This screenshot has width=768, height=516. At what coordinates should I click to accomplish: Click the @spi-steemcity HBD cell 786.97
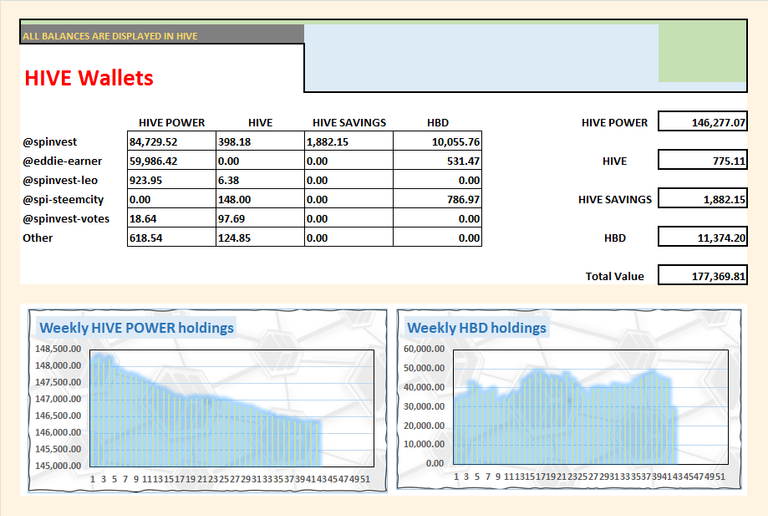pyautogui.click(x=437, y=199)
